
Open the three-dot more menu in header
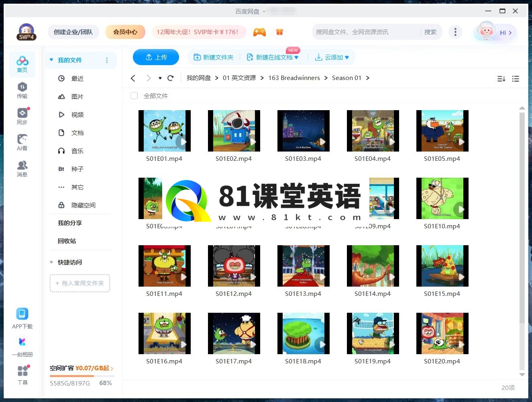tap(455, 32)
